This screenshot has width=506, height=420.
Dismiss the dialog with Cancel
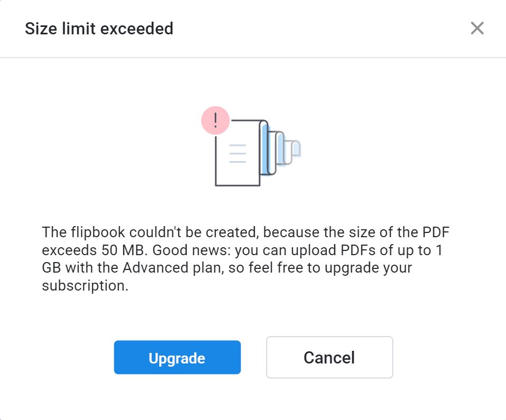click(329, 357)
